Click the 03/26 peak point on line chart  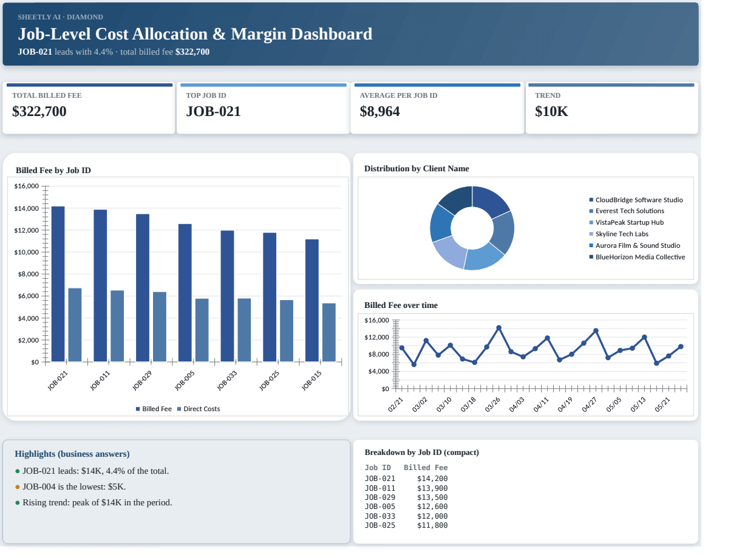point(498,328)
